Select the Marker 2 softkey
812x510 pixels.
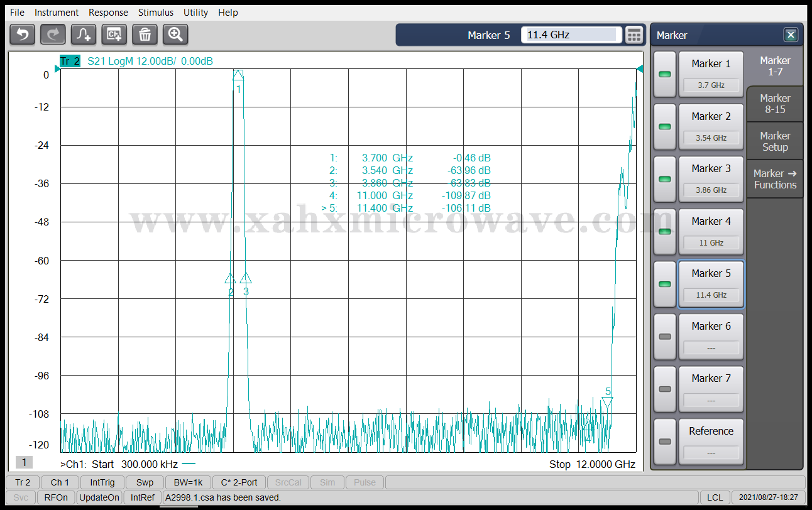coord(711,127)
